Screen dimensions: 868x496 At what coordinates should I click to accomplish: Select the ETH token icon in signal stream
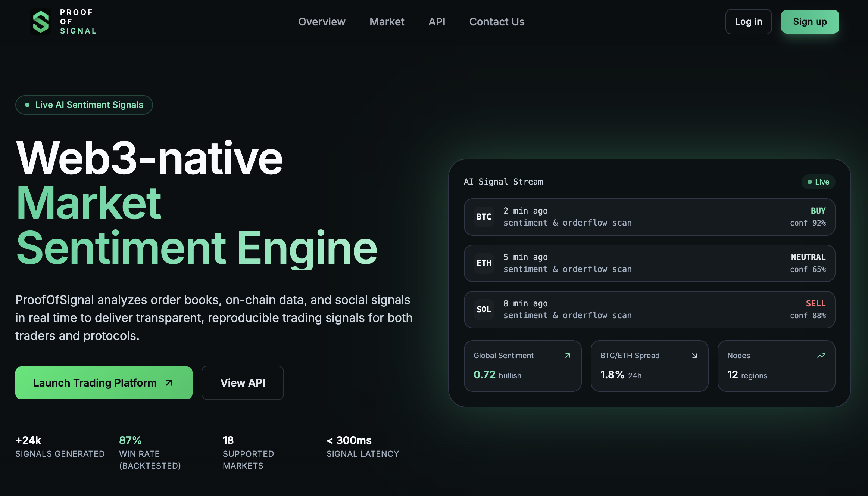tap(484, 263)
